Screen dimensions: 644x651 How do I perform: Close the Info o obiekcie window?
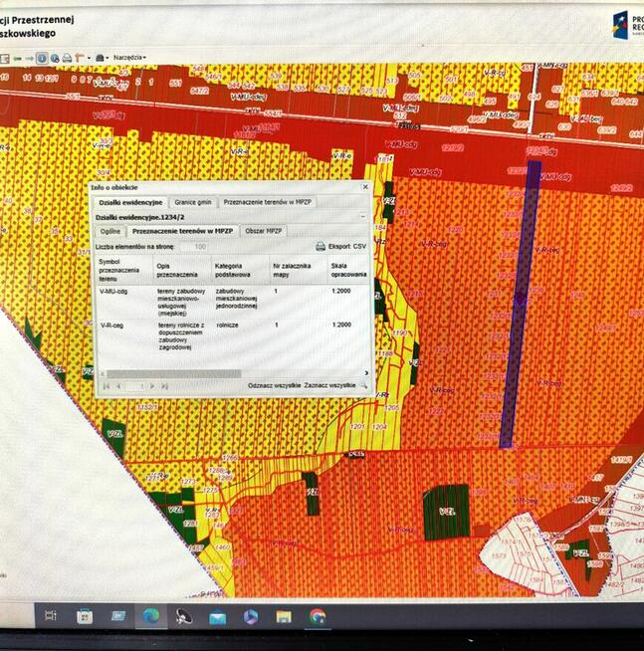(364, 186)
